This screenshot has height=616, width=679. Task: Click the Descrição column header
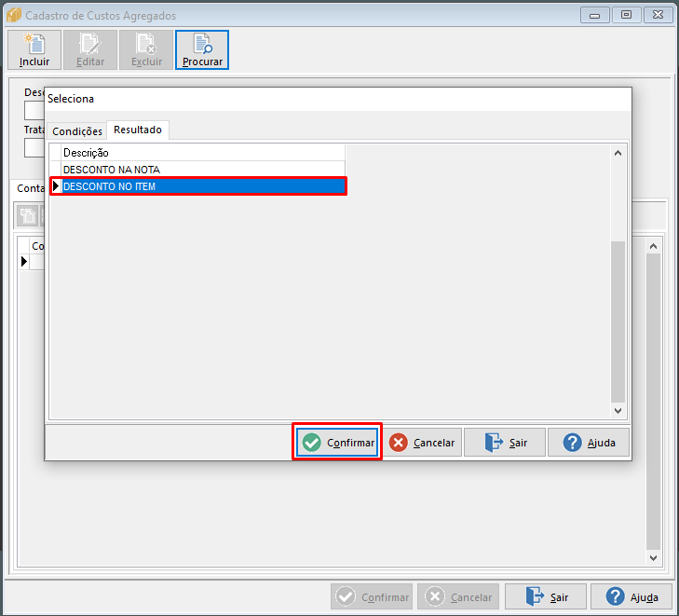[203, 153]
